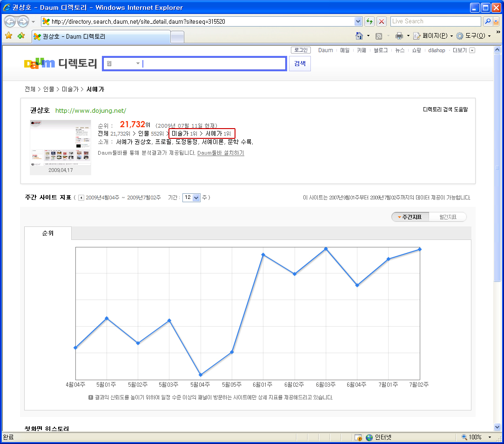Click 서예가 in the breadcrumb
The width and height of the screenshot is (504, 444).
point(95,89)
